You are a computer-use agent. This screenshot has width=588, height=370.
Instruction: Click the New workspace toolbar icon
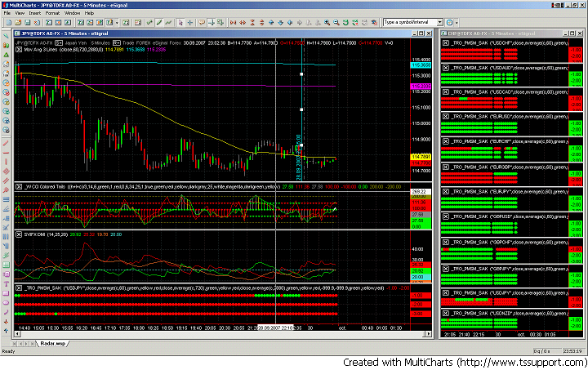click(x=7, y=22)
